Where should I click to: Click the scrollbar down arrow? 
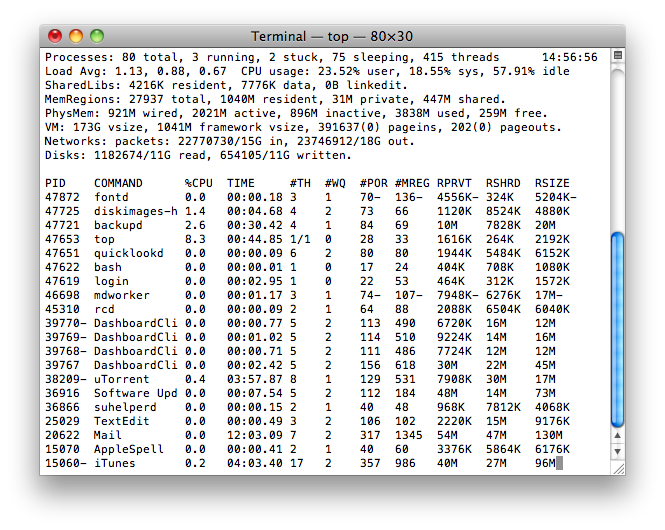point(618,452)
